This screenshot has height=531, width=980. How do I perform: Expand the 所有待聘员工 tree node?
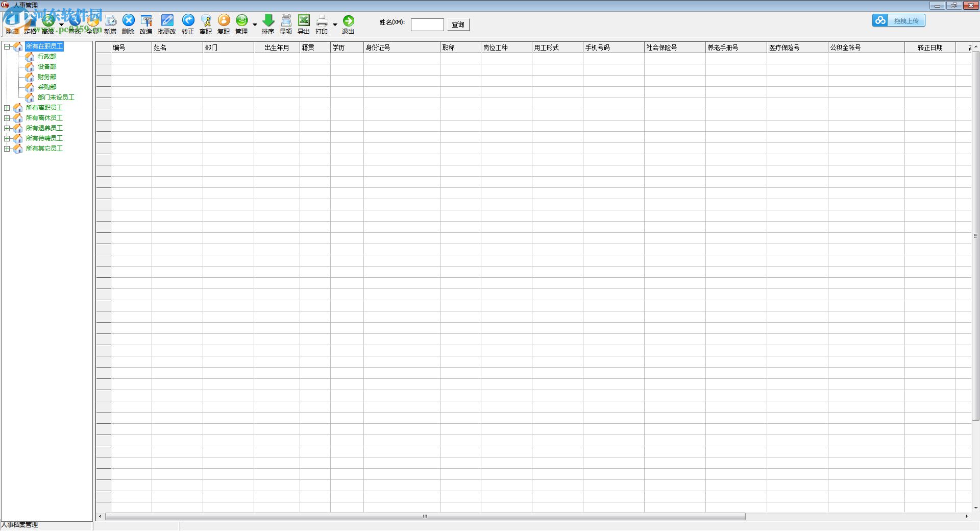tap(7, 138)
